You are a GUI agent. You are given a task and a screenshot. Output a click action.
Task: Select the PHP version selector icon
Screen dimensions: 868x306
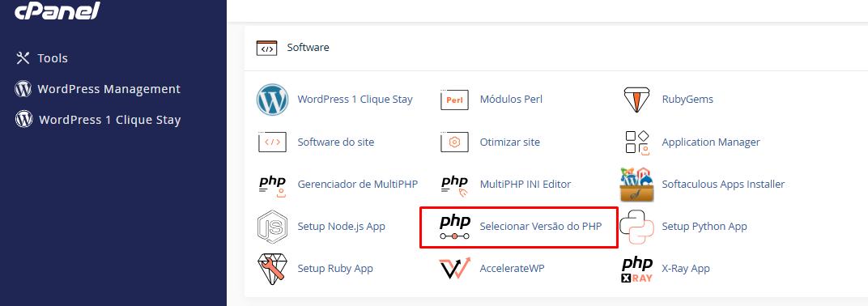tap(454, 227)
